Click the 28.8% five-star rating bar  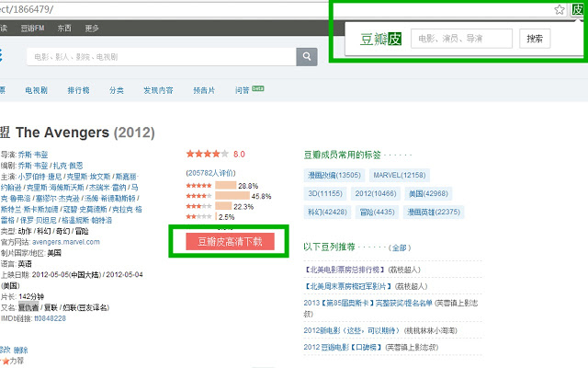[226, 186]
